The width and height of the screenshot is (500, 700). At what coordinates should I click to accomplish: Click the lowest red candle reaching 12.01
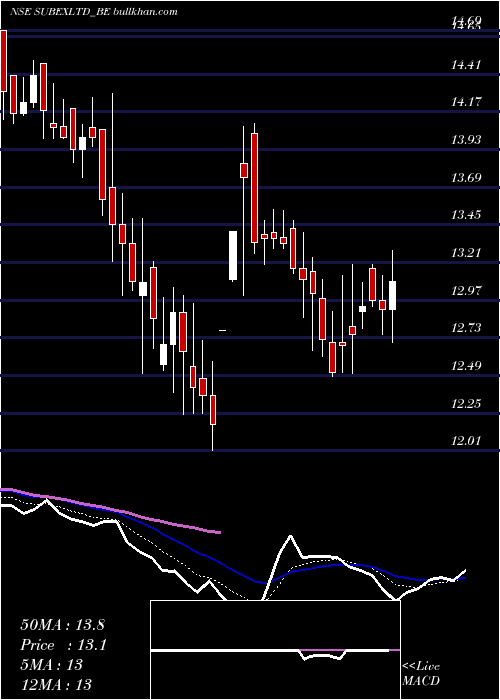(x=213, y=409)
